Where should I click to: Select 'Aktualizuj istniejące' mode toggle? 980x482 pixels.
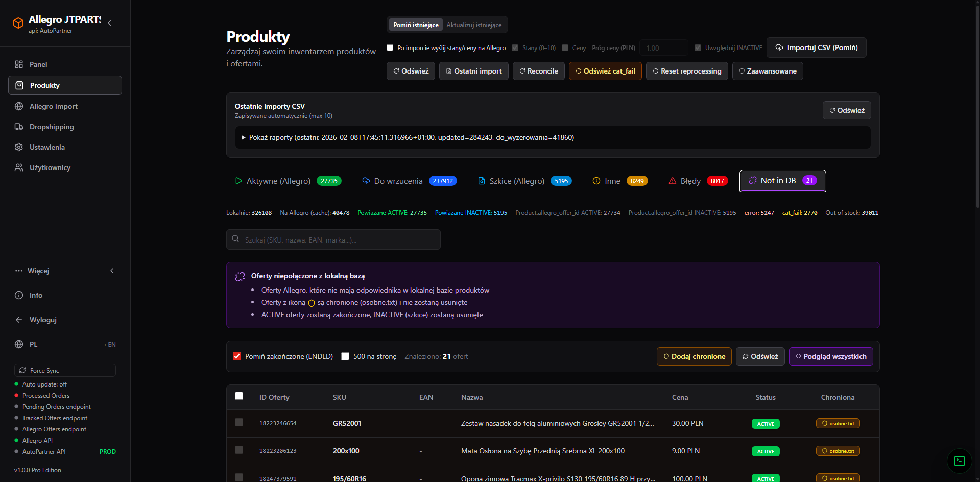tap(474, 25)
